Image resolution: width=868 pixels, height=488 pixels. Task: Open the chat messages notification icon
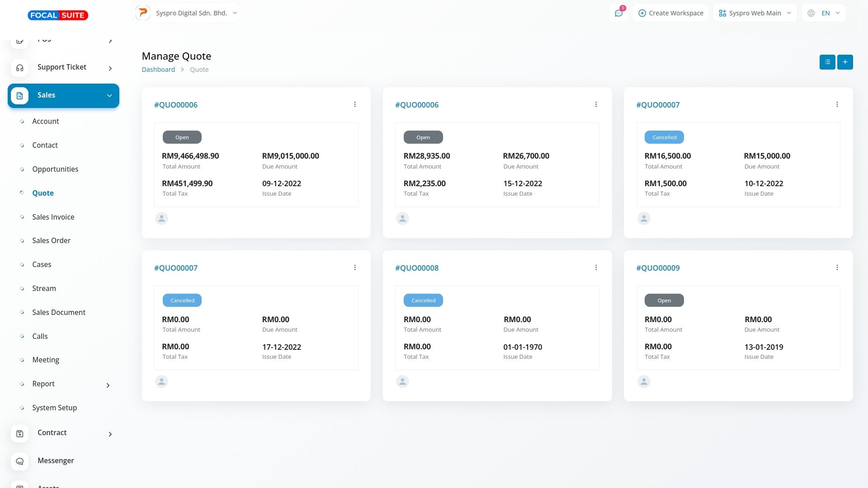tap(618, 13)
